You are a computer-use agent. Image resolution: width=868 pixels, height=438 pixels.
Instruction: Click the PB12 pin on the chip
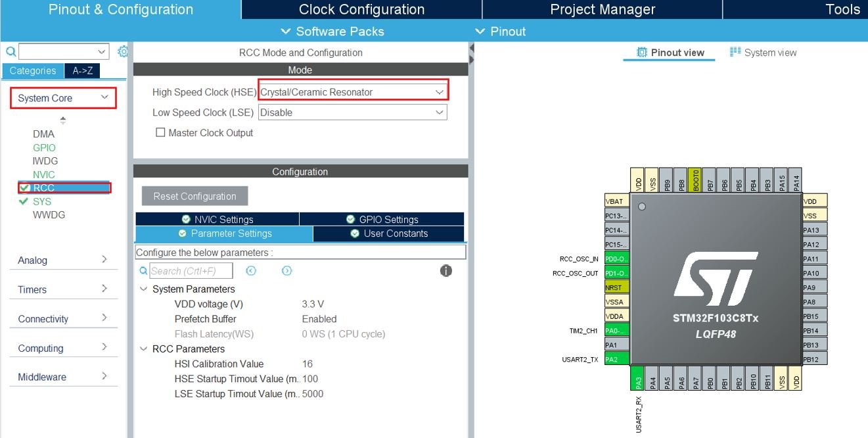point(815,359)
